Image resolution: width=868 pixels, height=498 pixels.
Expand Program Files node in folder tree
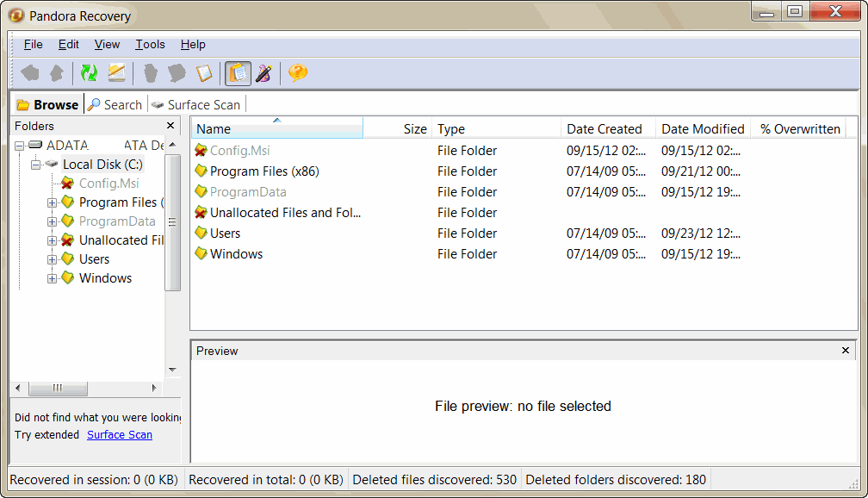[52, 202]
